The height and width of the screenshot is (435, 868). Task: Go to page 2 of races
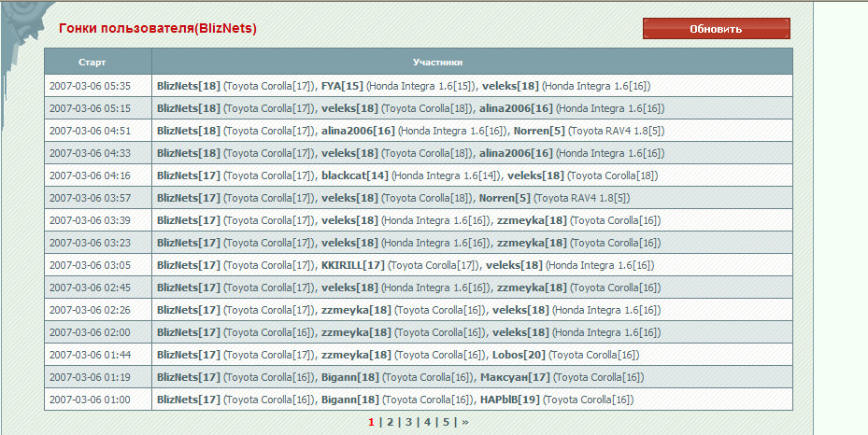coord(390,422)
